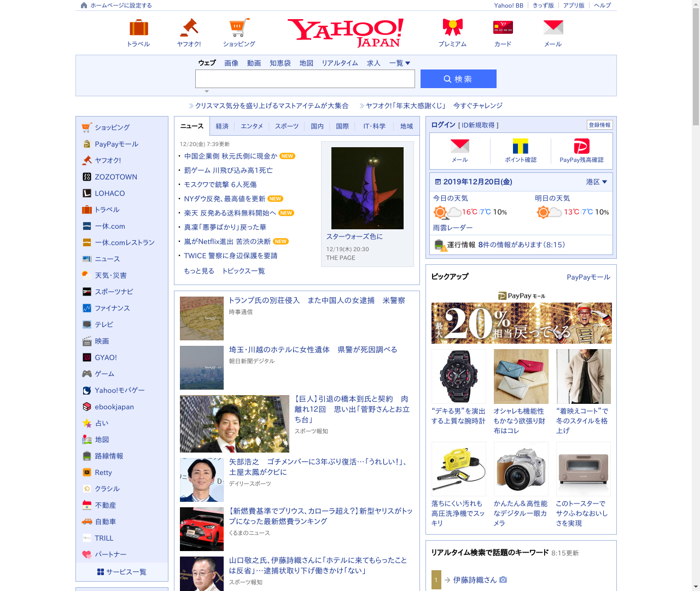The width and height of the screenshot is (700, 591).
Task: Click the Retty icon in sidebar
Action: (87, 472)
